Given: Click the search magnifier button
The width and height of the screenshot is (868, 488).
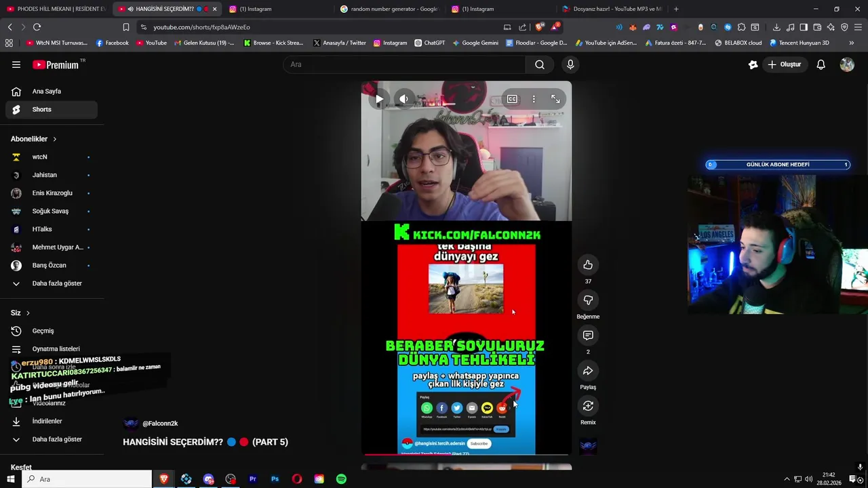Looking at the screenshot, I should click(539, 64).
